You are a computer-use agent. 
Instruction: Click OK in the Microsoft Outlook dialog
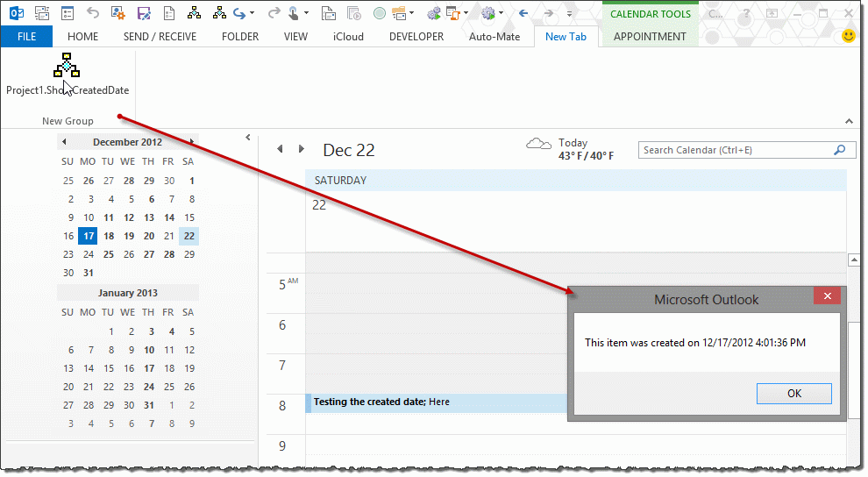(793, 394)
